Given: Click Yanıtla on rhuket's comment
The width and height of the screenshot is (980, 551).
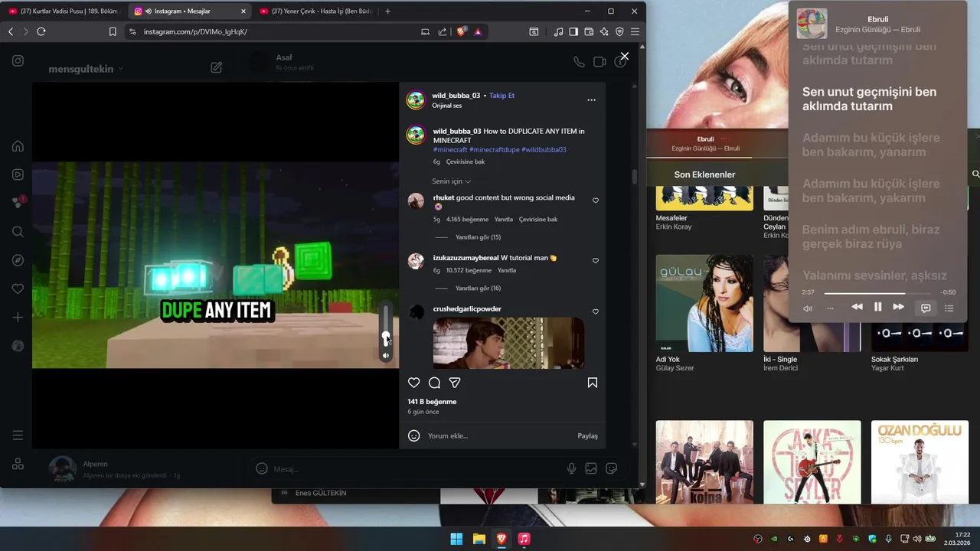Looking at the screenshot, I should coord(503,220).
